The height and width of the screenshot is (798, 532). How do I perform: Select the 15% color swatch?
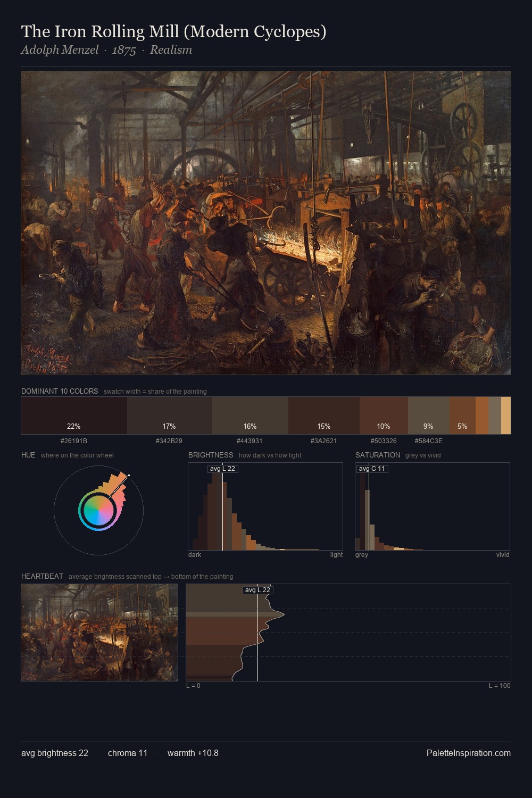point(324,415)
